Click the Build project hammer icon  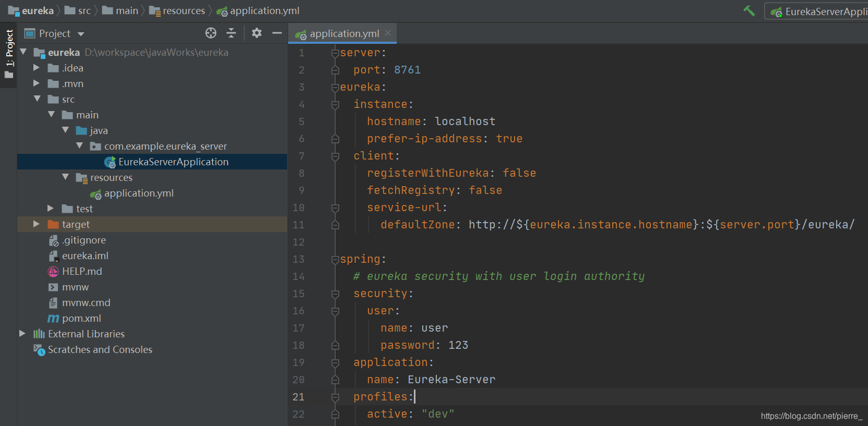[749, 10]
